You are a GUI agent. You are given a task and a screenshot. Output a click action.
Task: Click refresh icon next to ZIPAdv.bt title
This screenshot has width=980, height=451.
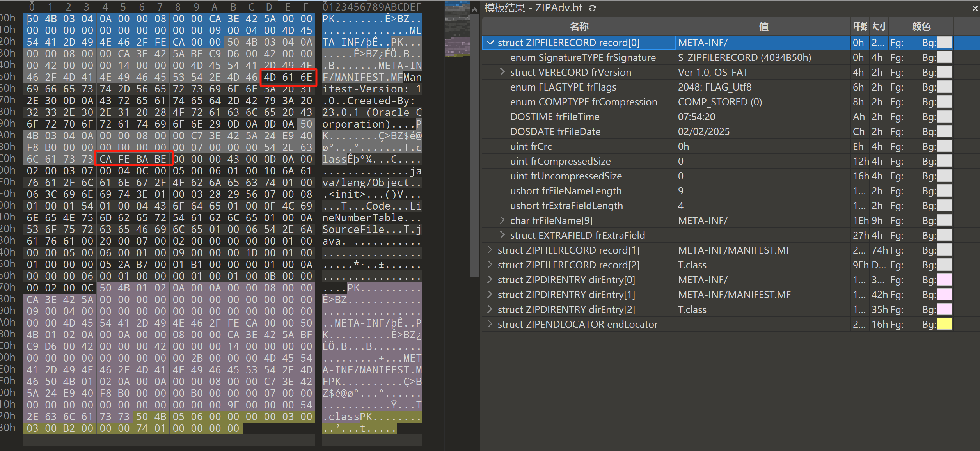coord(592,8)
